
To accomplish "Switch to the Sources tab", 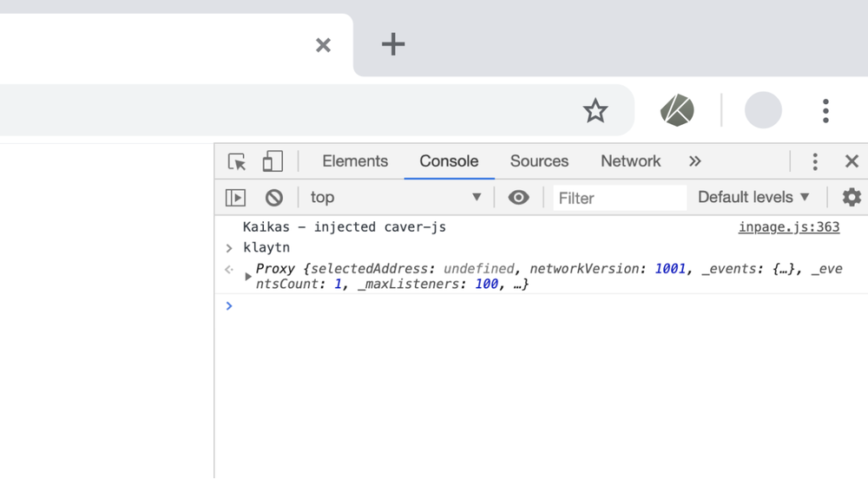I will 539,161.
